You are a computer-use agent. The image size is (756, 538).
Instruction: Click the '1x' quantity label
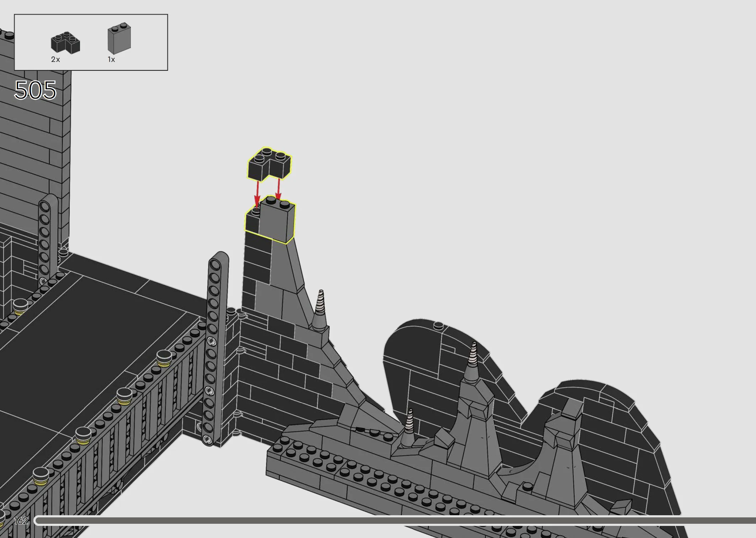[111, 59]
